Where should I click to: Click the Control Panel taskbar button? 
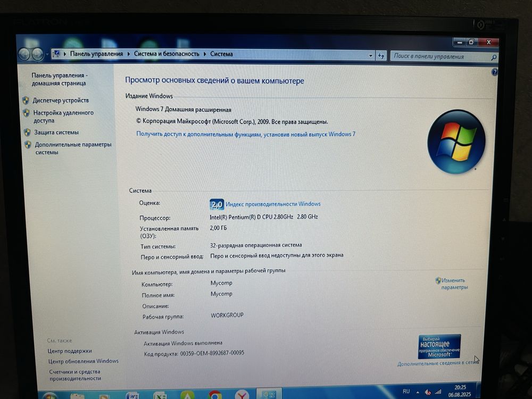[269, 394]
